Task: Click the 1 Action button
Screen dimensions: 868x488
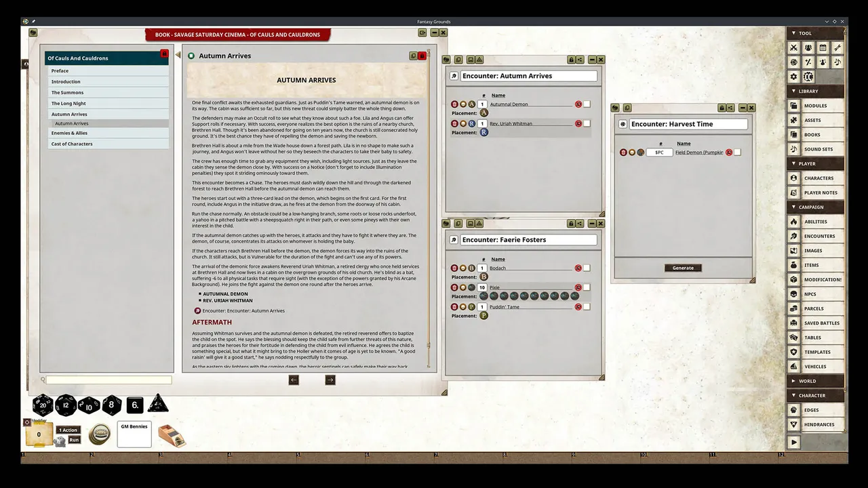Action: click(x=68, y=430)
